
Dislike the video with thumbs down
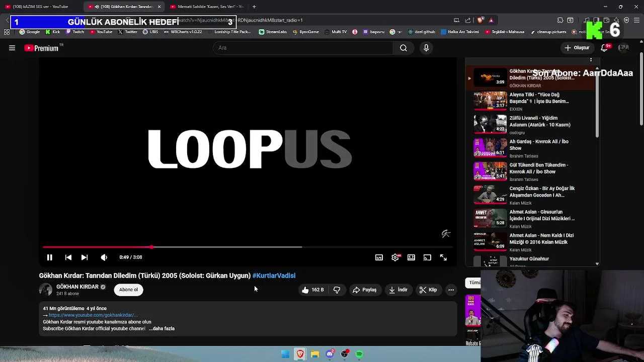(337, 290)
